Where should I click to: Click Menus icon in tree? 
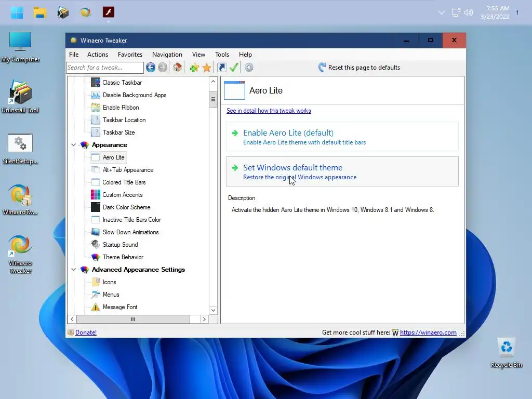pos(96,295)
